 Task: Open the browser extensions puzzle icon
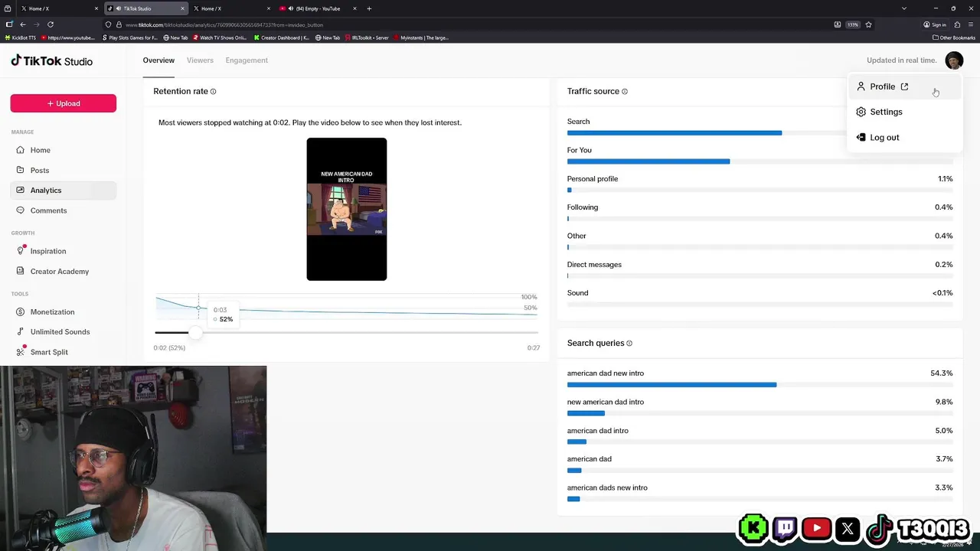pos(957,24)
